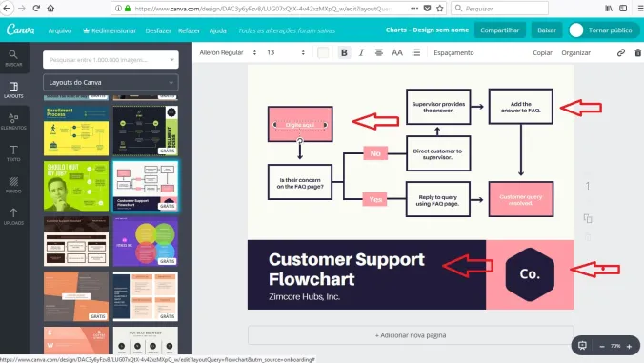Open the Aileron Regular font dropdown
This screenshot has height=363, width=644.
(x=228, y=52)
